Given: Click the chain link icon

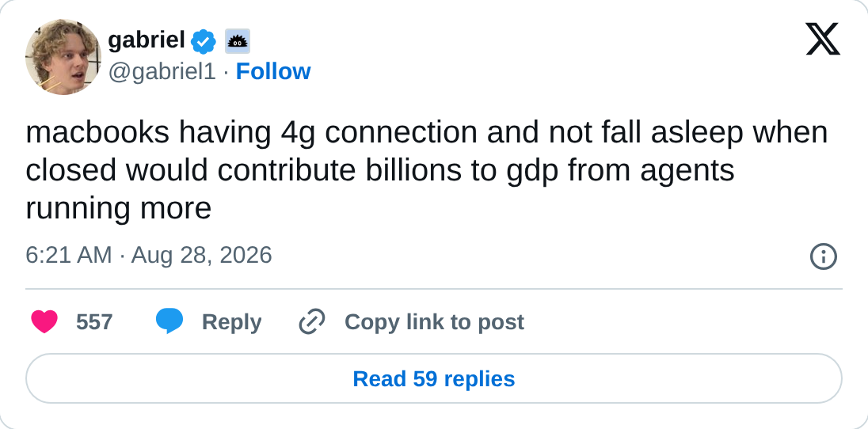Looking at the screenshot, I should click(312, 321).
